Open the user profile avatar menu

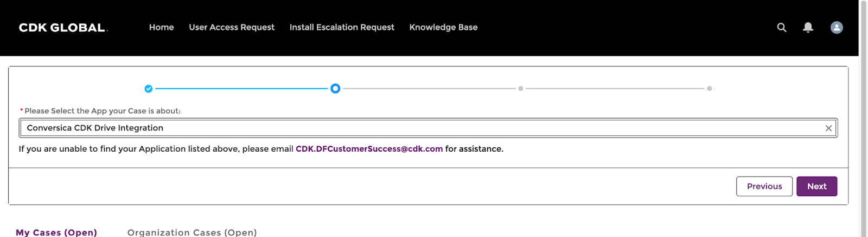click(x=837, y=27)
